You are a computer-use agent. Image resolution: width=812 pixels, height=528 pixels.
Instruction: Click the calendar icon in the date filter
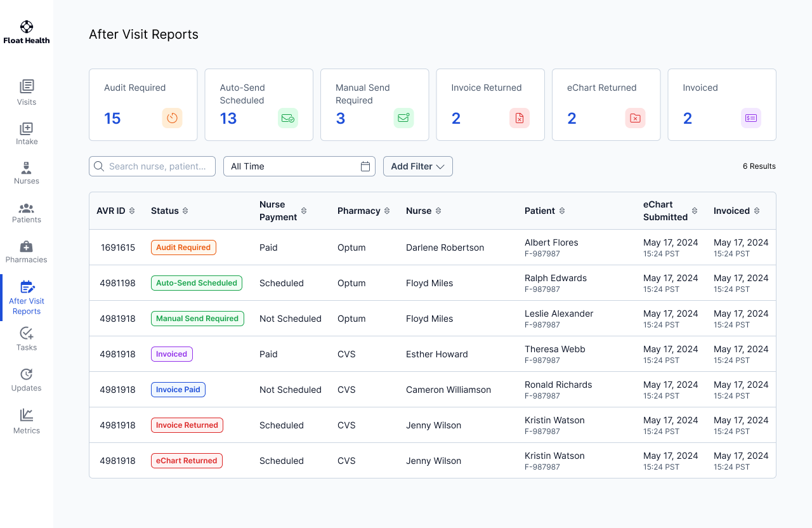tap(365, 166)
